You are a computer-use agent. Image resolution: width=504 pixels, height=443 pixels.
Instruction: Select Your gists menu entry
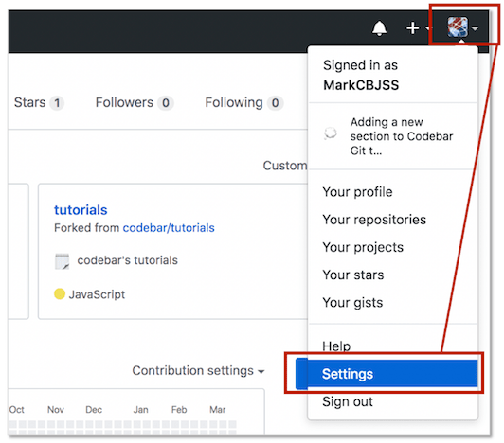click(x=352, y=303)
